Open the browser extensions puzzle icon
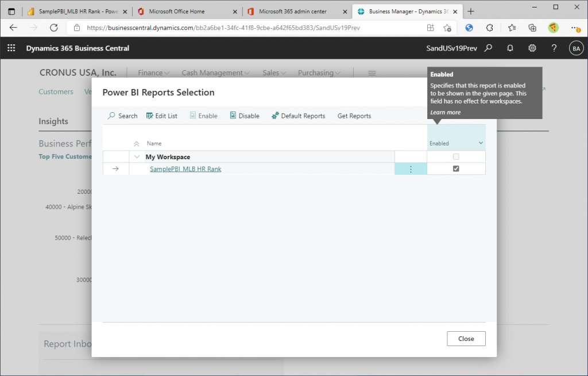The image size is (588, 376). 489,28
